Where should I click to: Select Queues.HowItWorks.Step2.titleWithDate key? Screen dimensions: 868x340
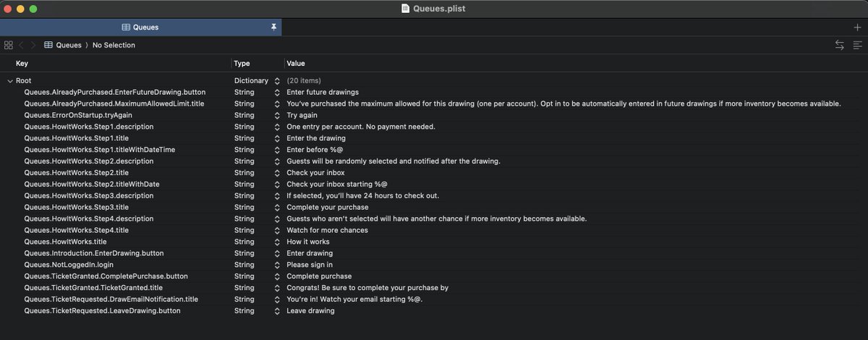[x=92, y=184]
